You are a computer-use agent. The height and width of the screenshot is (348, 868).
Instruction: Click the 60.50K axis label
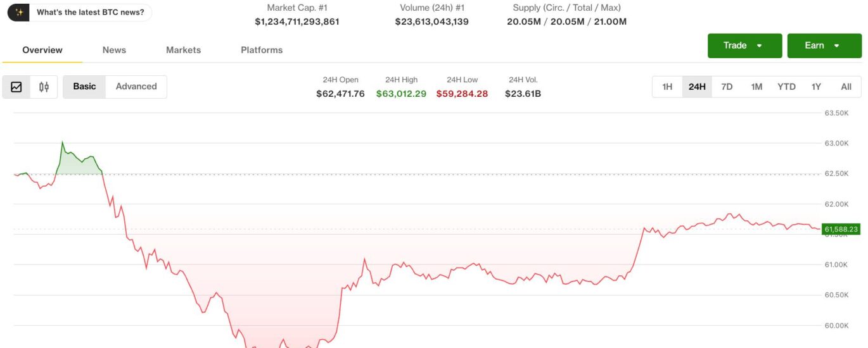coord(836,295)
